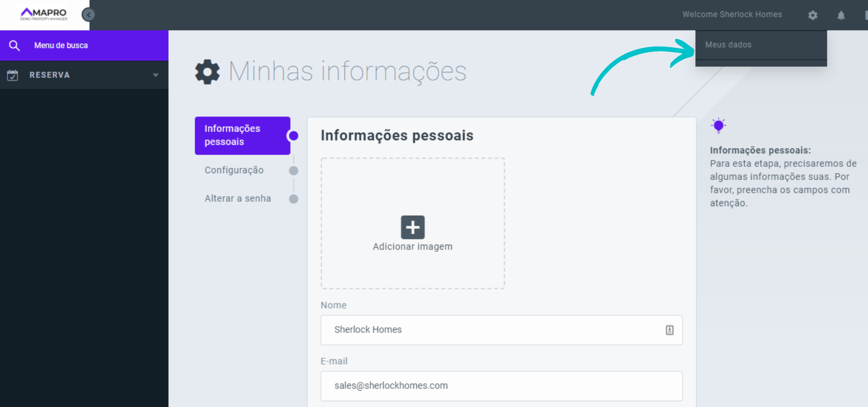This screenshot has width=868, height=407.
Task: Open notifications with the bell icon
Action: tap(841, 15)
